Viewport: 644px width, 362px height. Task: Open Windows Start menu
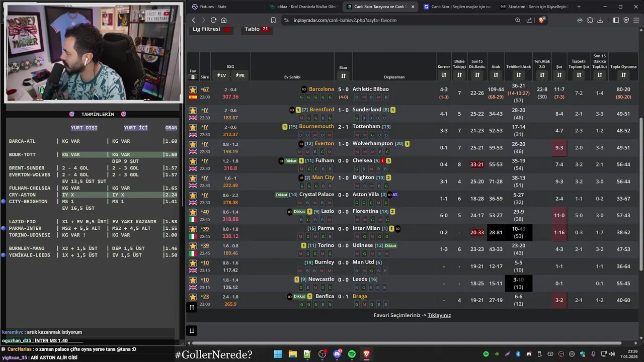[278, 354]
